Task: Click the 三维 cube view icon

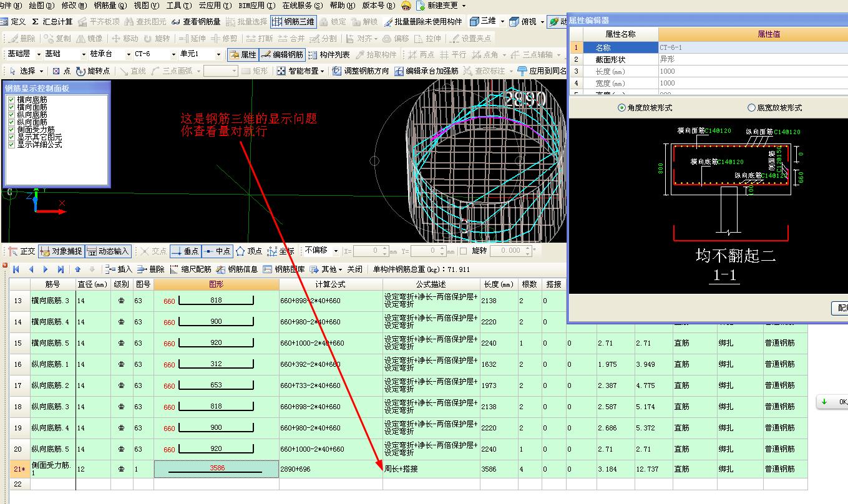Action: coord(474,22)
